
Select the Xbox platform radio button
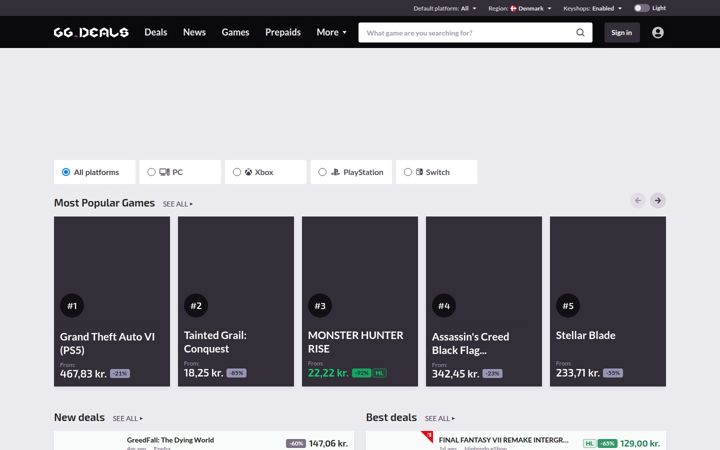(x=236, y=172)
